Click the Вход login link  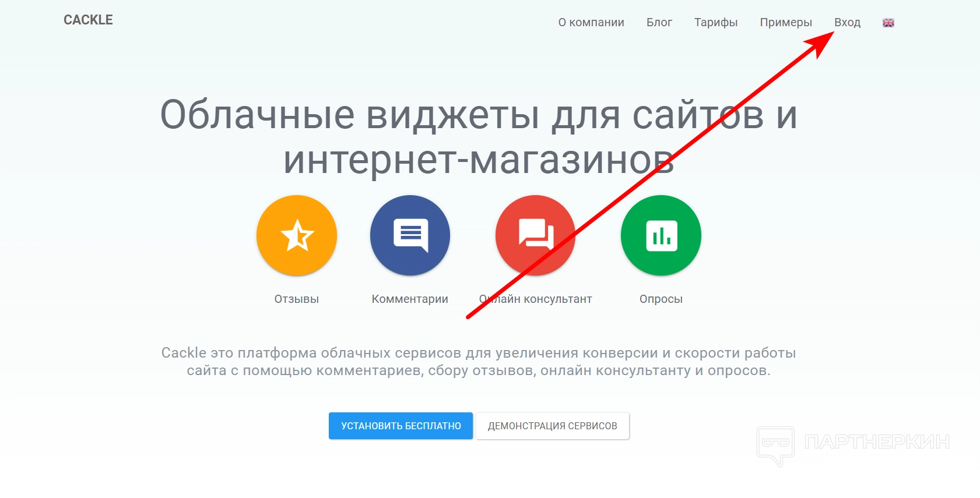(x=847, y=22)
